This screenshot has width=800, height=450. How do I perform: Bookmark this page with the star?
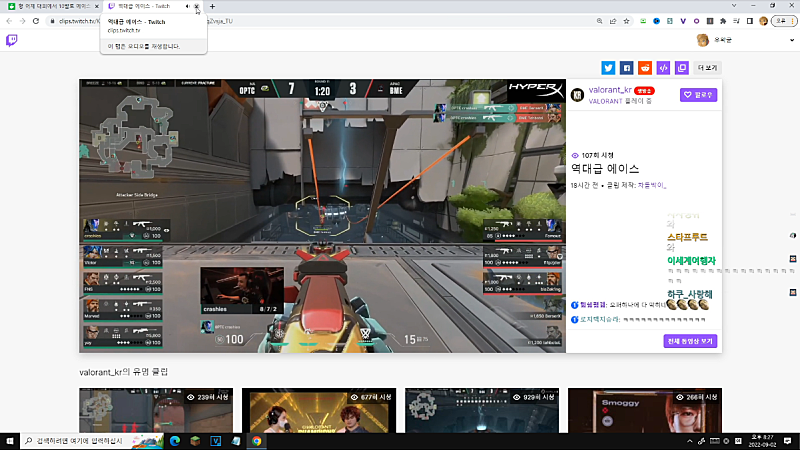[627, 21]
